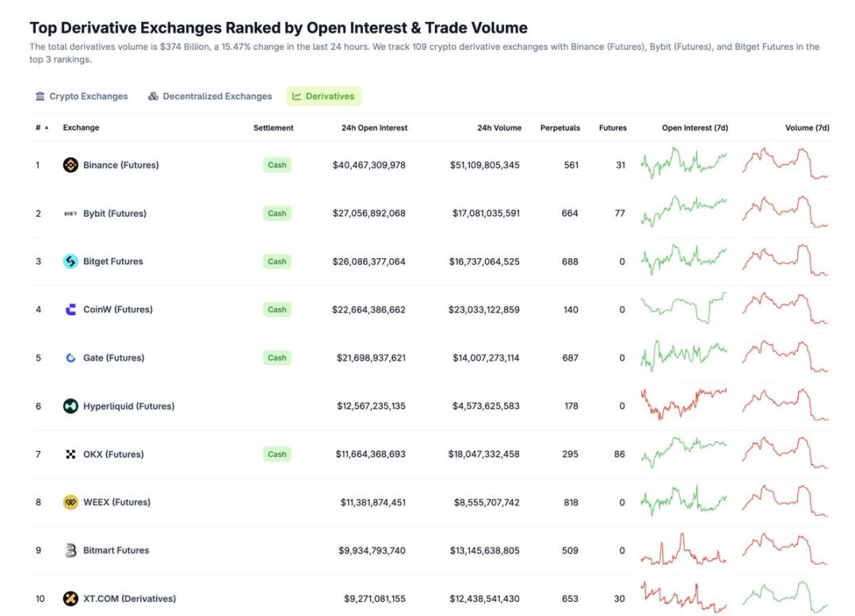Sort table by 24h Open Interest header

point(374,127)
